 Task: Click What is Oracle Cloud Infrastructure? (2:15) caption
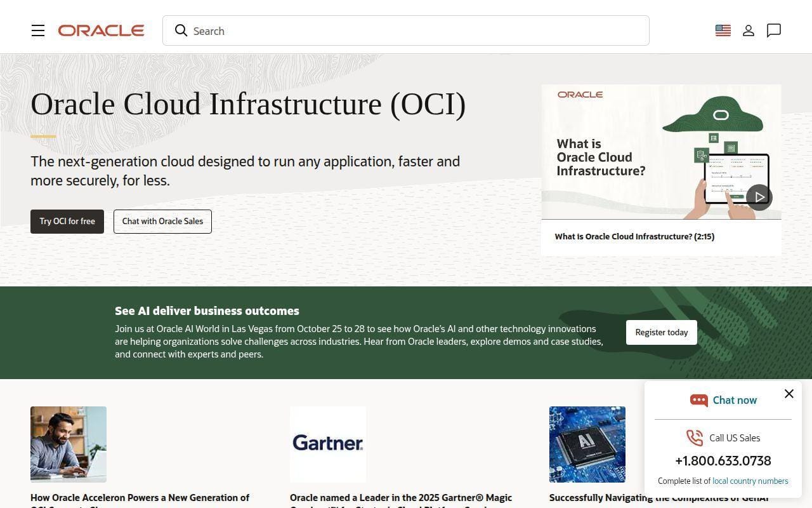click(634, 236)
